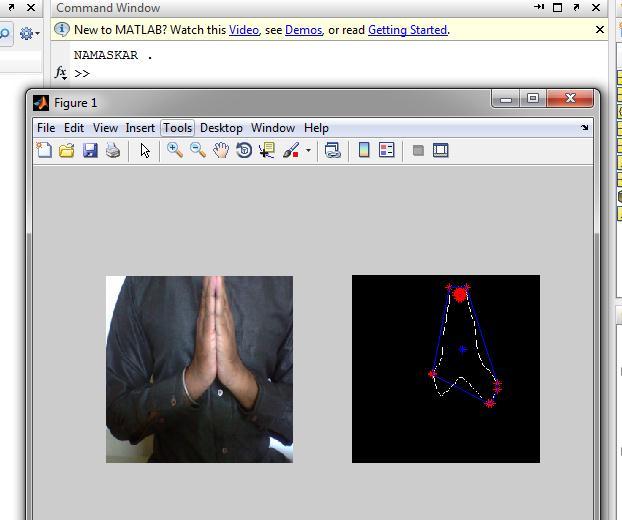
Task: Open the Window menu in Figure 1
Action: pyautogui.click(x=273, y=128)
